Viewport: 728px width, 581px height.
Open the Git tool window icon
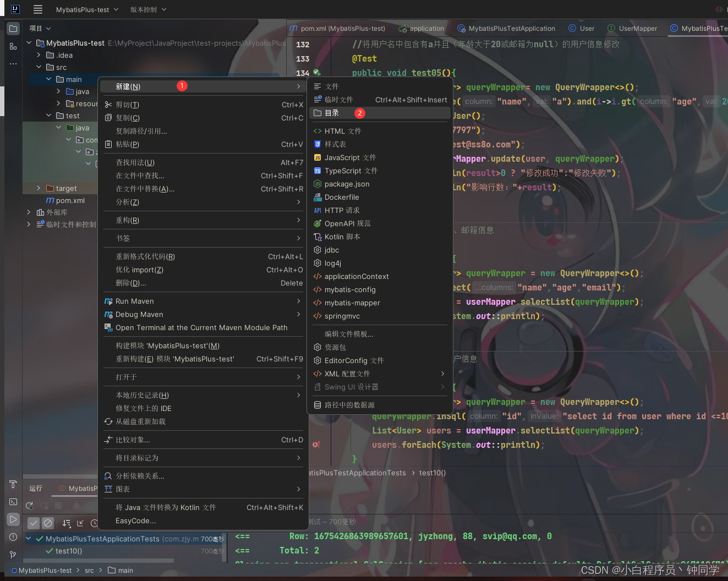(x=13, y=555)
